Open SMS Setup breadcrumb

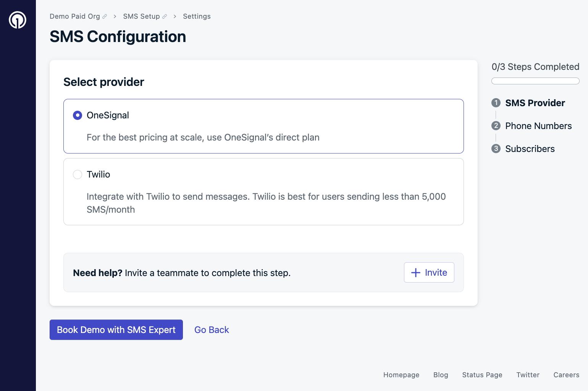(x=141, y=16)
